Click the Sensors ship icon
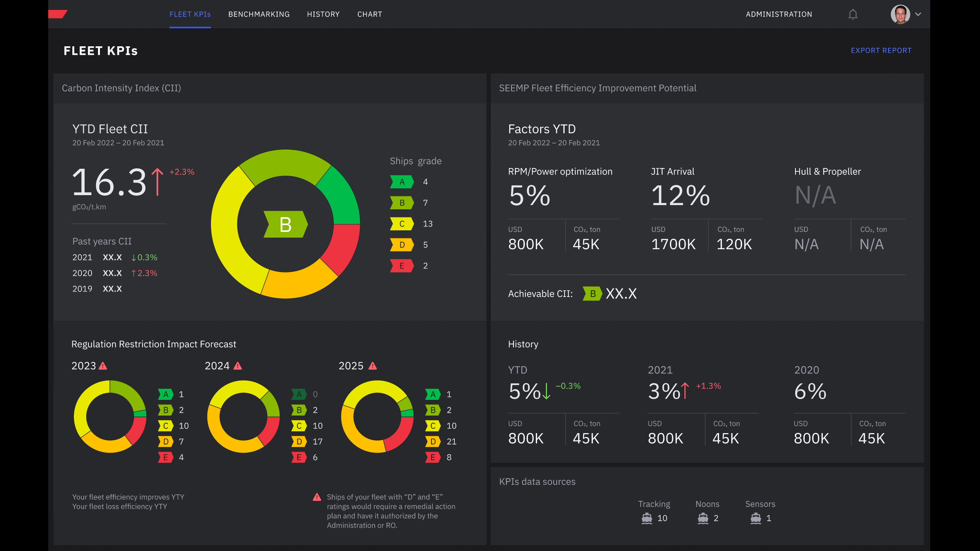980x551 pixels. (x=756, y=518)
